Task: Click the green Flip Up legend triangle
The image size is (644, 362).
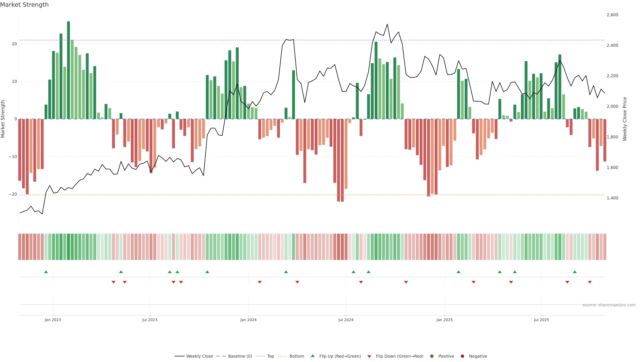Action: click(x=312, y=356)
